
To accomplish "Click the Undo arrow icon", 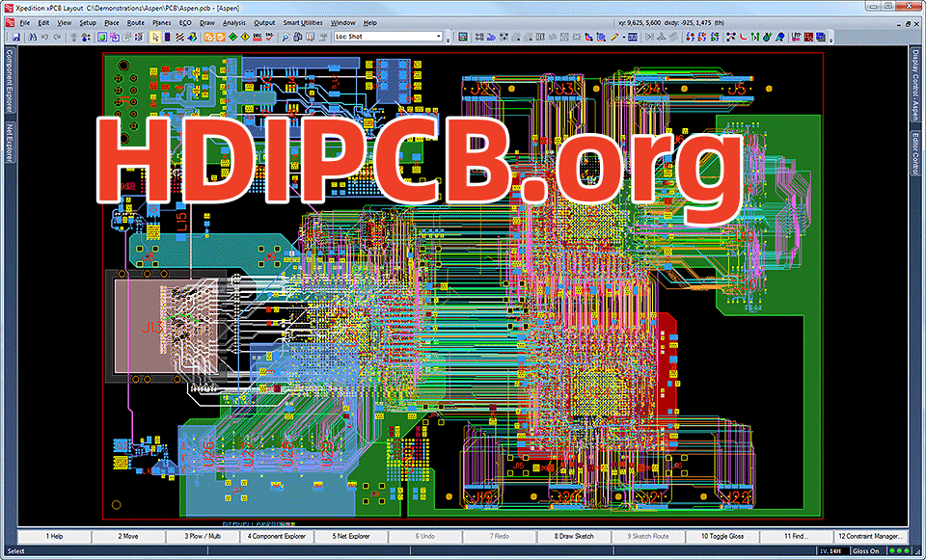I will 44,38.
